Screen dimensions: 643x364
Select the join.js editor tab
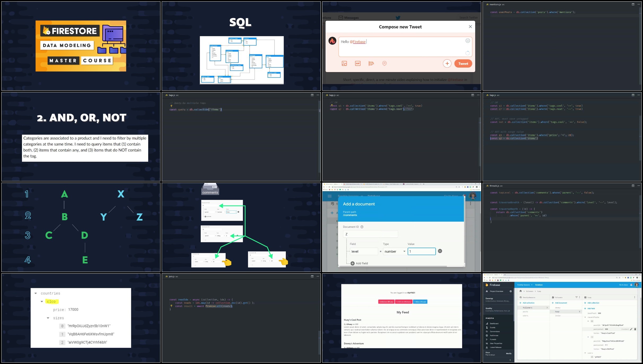172,277
